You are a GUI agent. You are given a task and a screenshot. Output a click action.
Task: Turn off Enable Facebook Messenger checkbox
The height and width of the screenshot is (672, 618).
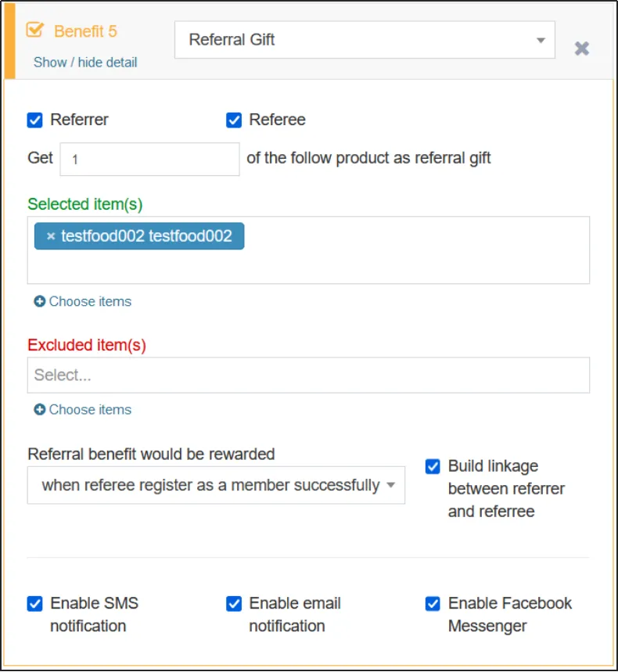tap(433, 603)
